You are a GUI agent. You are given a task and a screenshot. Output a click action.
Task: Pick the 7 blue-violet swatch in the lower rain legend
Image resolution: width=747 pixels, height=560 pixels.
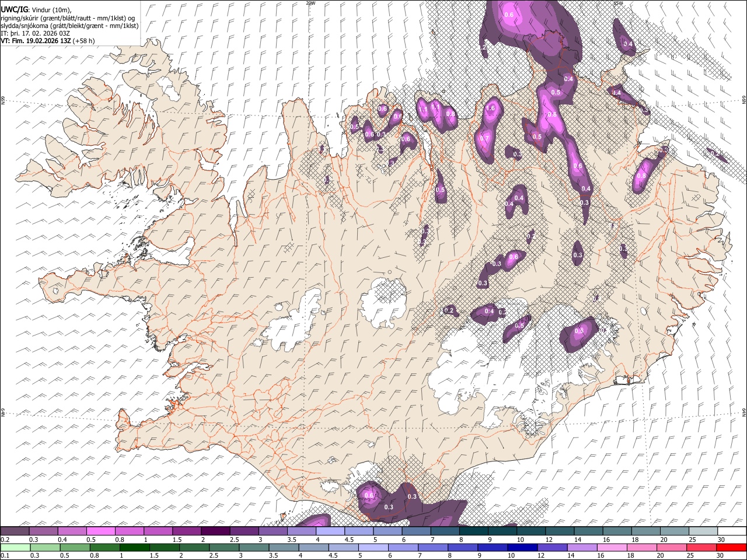pyautogui.click(x=433, y=547)
